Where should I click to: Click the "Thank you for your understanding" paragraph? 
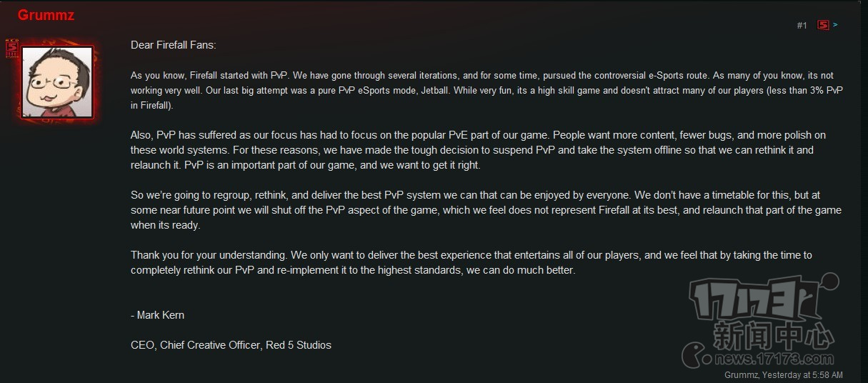tap(472, 263)
